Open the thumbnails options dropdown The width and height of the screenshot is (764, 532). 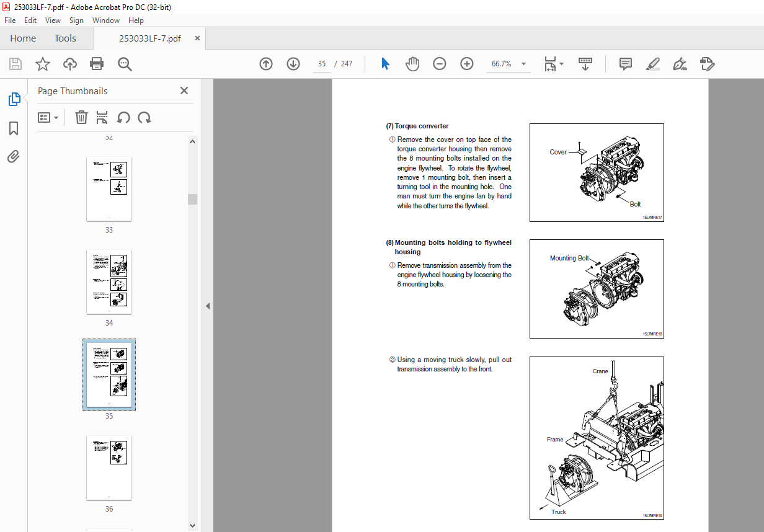[x=48, y=117]
